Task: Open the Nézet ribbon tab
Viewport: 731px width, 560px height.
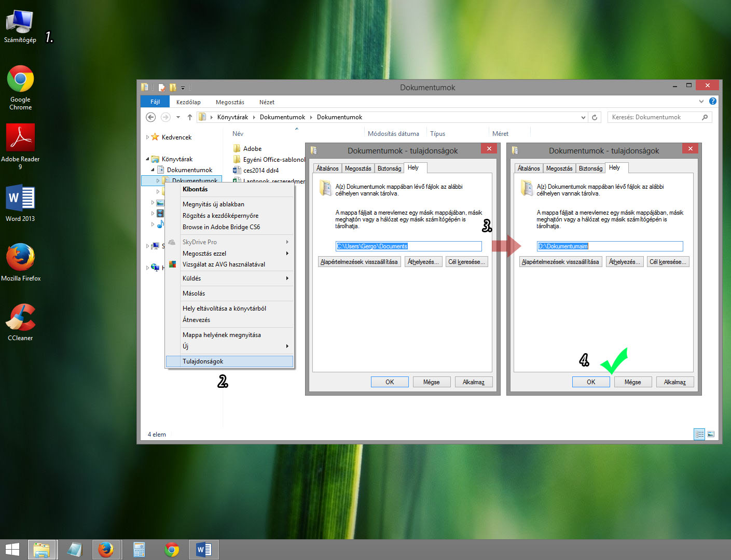Action: coord(267,102)
